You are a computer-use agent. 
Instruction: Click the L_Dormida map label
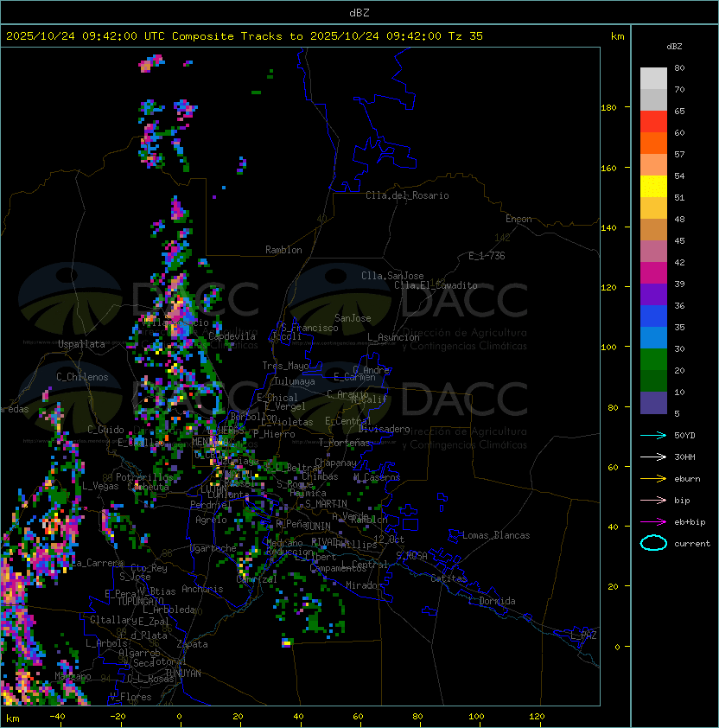(x=492, y=601)
